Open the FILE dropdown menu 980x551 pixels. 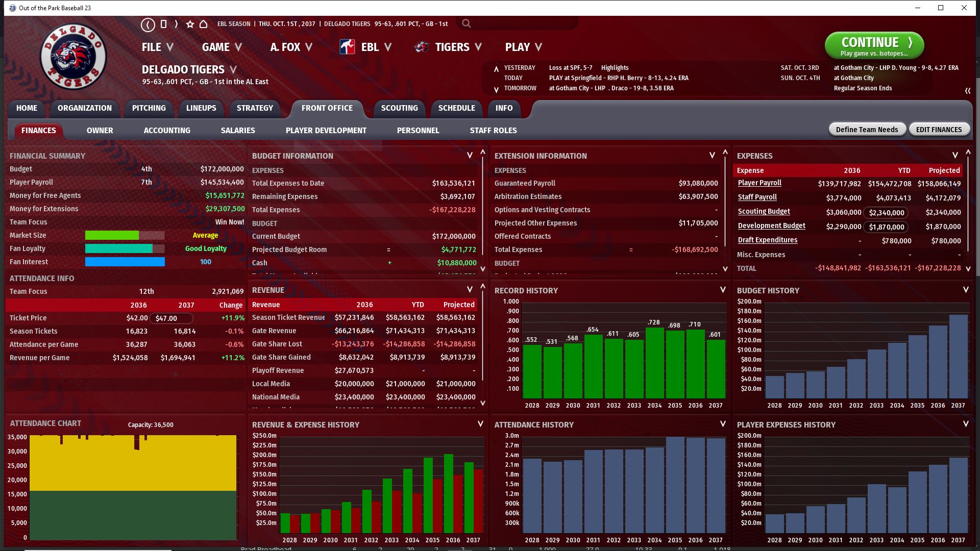pyautogui.click(x=157, y=47)
